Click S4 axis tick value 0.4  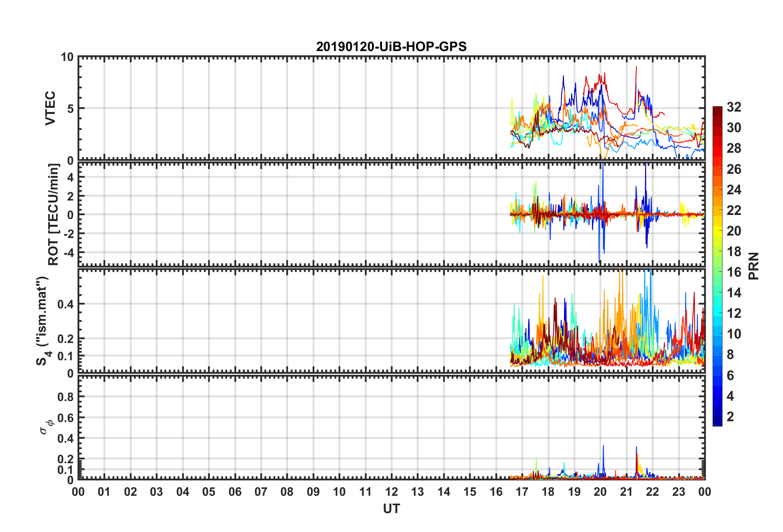pyautogui.click(x=65, y=305)
